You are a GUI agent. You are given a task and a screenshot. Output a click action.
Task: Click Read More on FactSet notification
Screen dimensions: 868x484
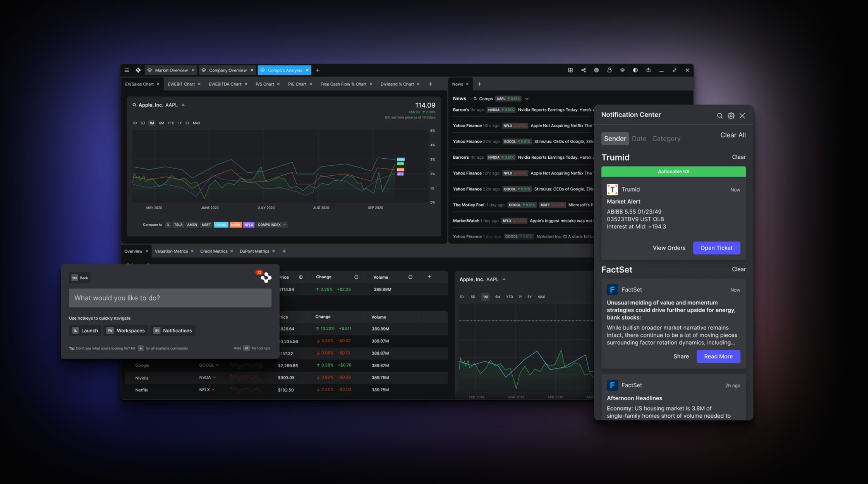[x=718, y=356]
